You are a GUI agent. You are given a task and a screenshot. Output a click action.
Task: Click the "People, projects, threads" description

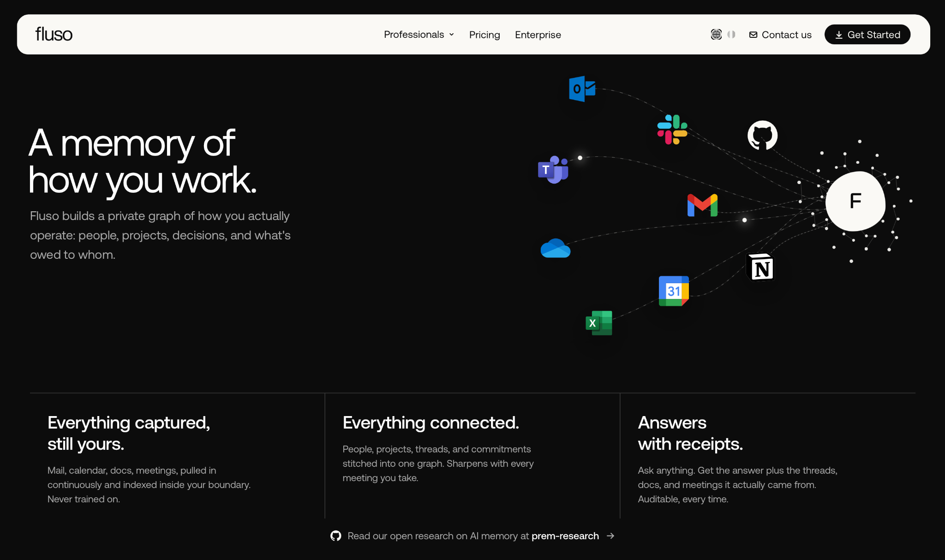pyautogui.click(x=438, y=464)
